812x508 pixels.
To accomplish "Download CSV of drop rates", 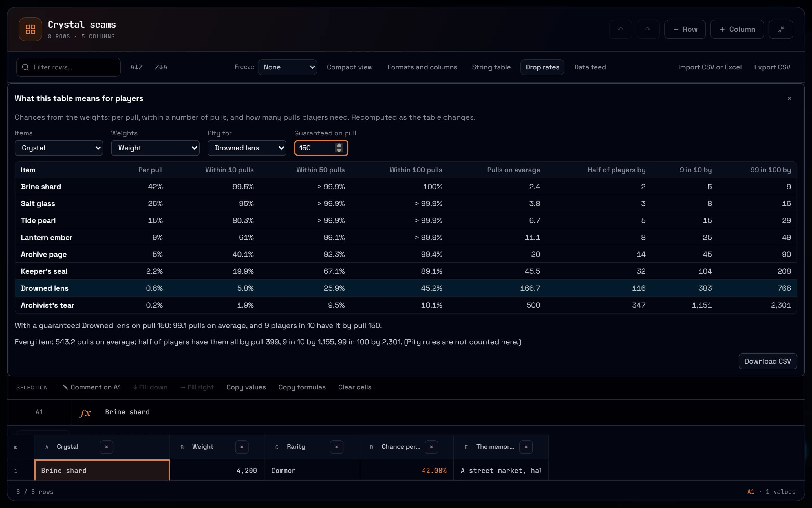I will point(768,361).
